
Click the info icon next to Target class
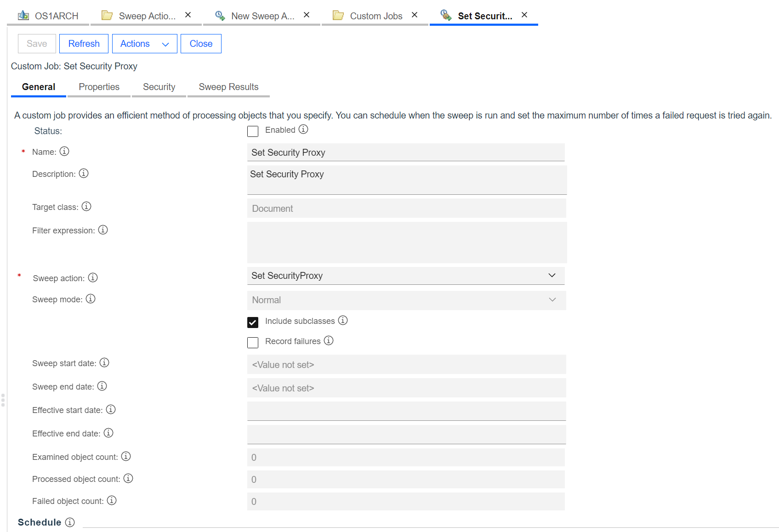point(86,206)
